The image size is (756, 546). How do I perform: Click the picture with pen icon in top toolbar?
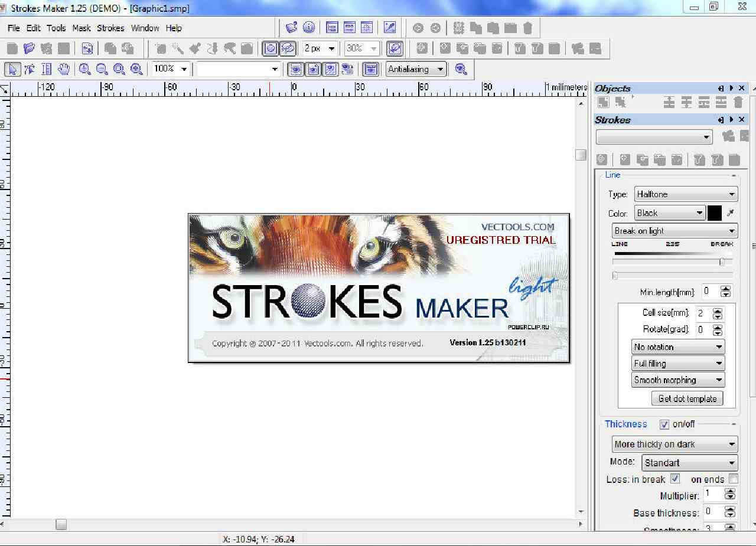390,28
